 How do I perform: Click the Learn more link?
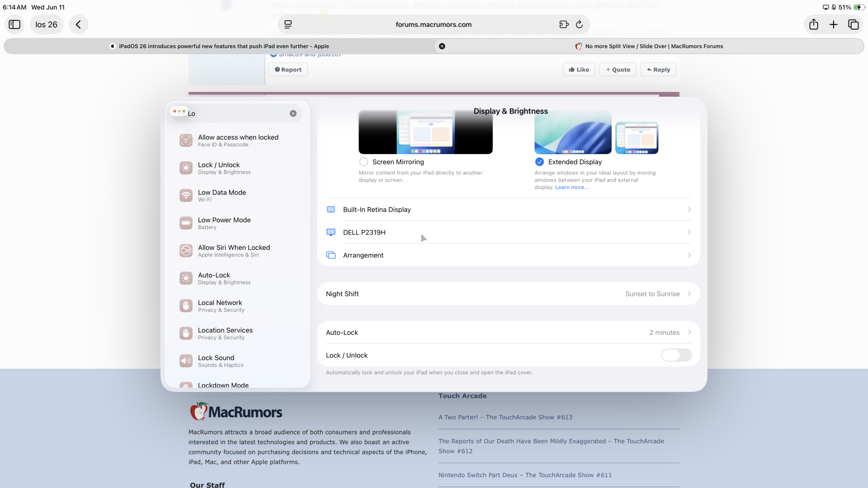[572, 187]
